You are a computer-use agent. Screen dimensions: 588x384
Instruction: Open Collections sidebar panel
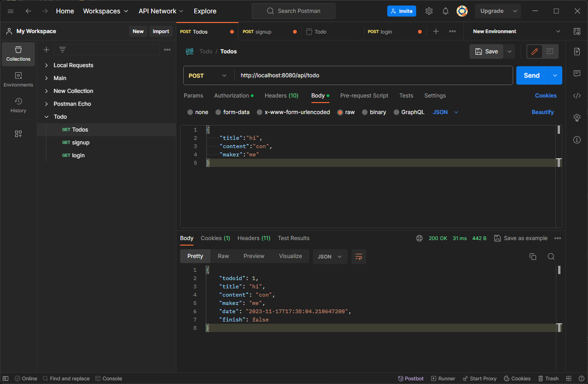(18, 54)
